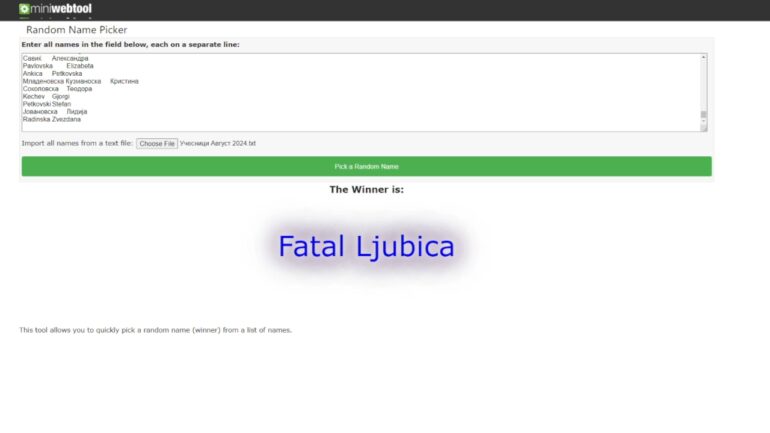Click the 'Random Name Picker' heading
770x433 pixels.
77,30
